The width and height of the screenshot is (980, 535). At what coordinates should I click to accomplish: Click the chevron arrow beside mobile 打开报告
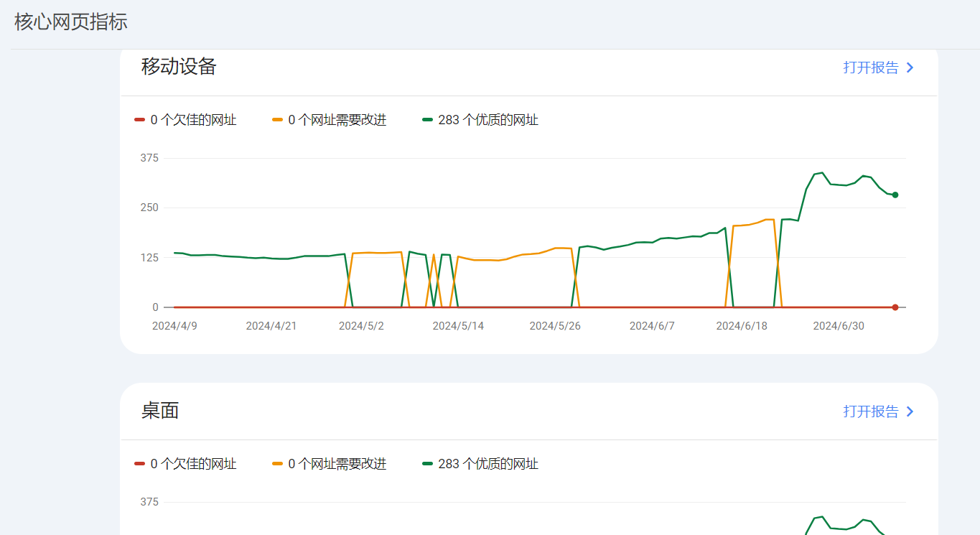tap(910, 68)
